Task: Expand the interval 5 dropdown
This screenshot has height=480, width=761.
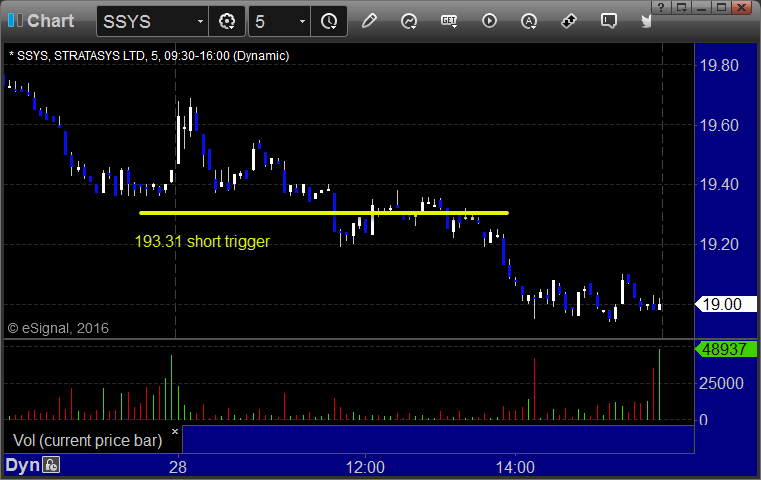Action: click(x=302, y=22)
